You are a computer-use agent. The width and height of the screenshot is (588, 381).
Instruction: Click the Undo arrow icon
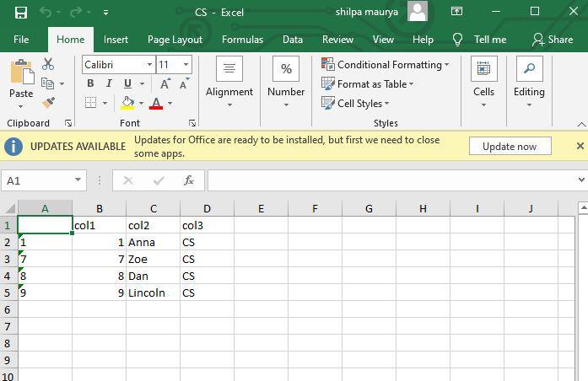(x=46, y=13)
